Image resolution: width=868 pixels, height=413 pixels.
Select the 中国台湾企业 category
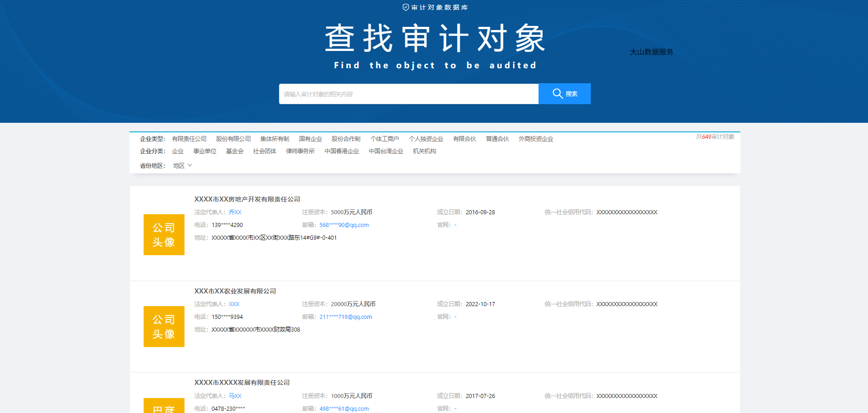[386, 151]
